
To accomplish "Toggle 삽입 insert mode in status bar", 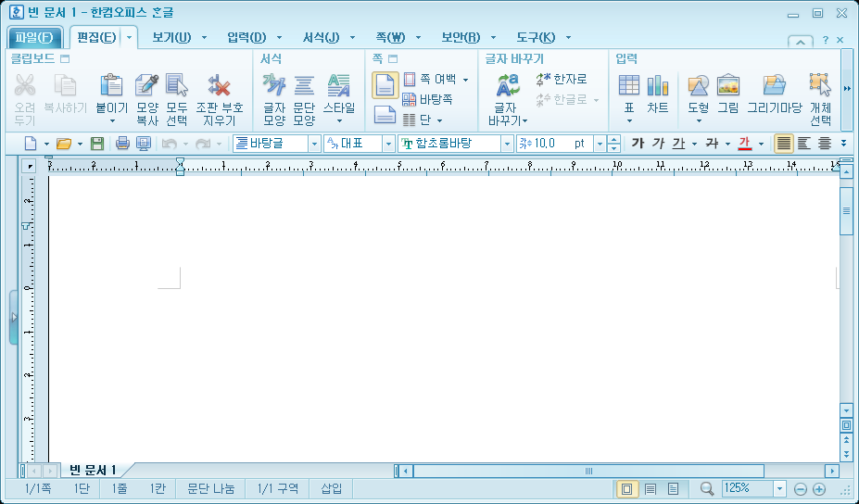I will 332,488.
